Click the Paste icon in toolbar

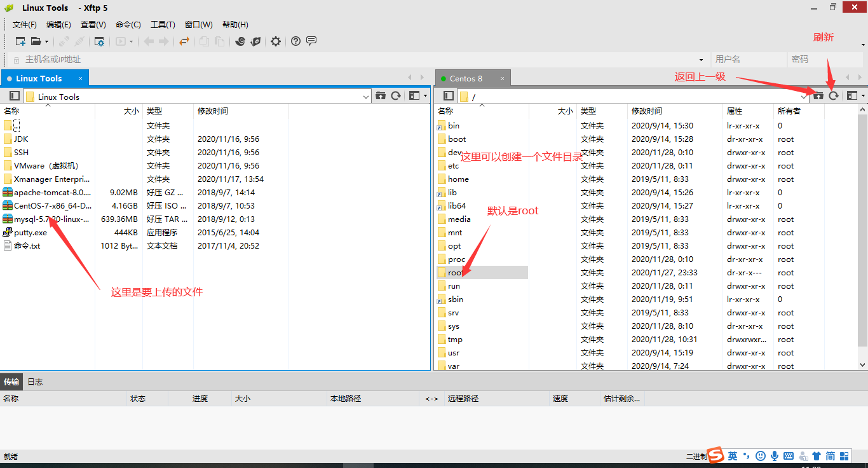click(219, 41)
